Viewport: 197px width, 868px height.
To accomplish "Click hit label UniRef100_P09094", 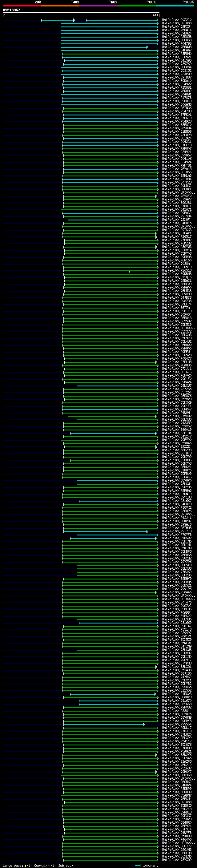I will [x=177, y=128].
